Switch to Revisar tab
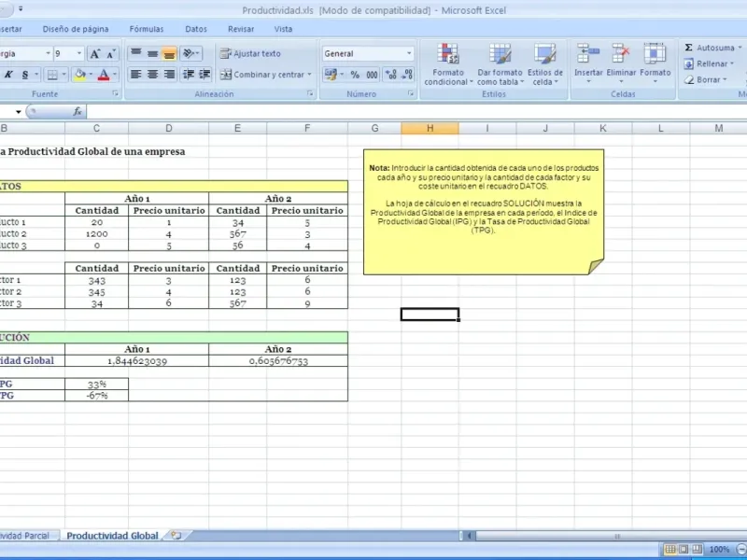Screen dimensions: 747x560 tap(241, 29)
